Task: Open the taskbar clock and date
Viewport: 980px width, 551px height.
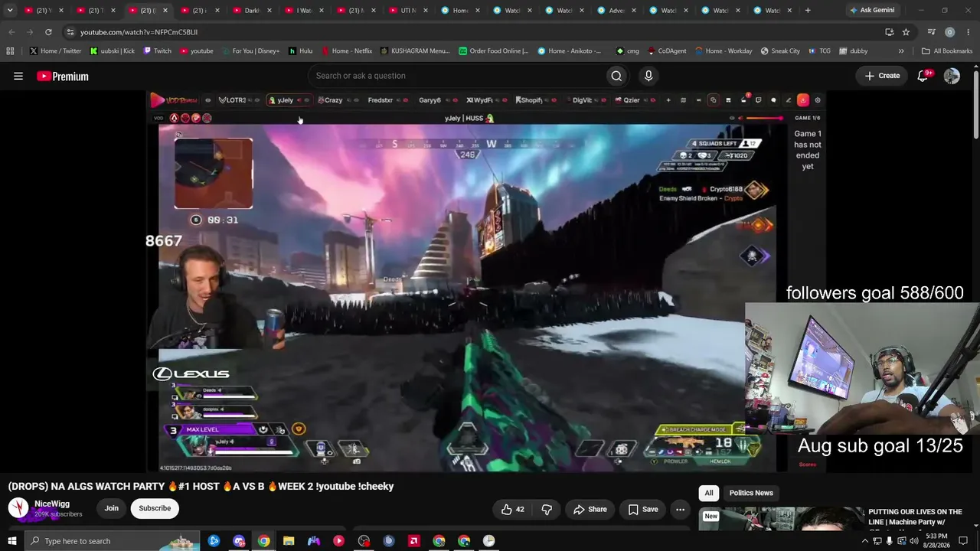Action: click(936, 541)
